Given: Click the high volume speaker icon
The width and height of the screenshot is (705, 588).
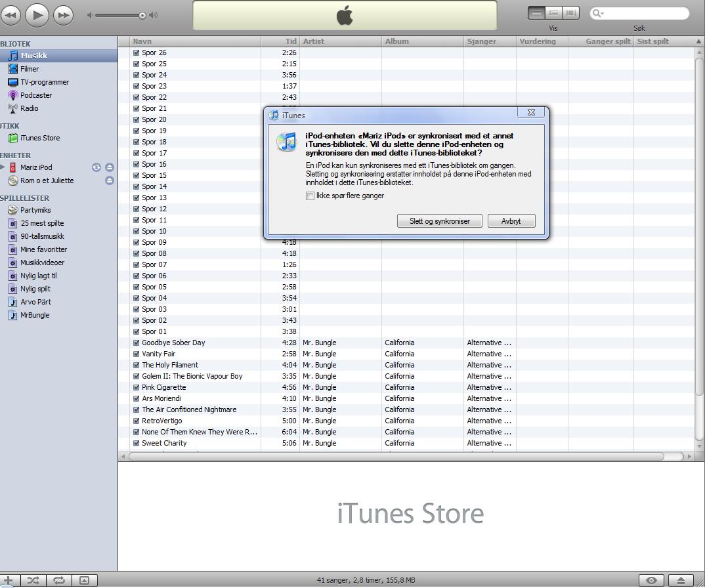Looking at the screenshot, I should point(154,15).
